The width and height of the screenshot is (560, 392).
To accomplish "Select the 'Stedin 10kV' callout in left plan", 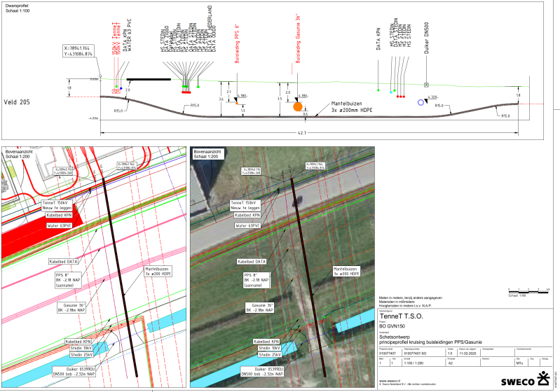I will pos(82,348).
